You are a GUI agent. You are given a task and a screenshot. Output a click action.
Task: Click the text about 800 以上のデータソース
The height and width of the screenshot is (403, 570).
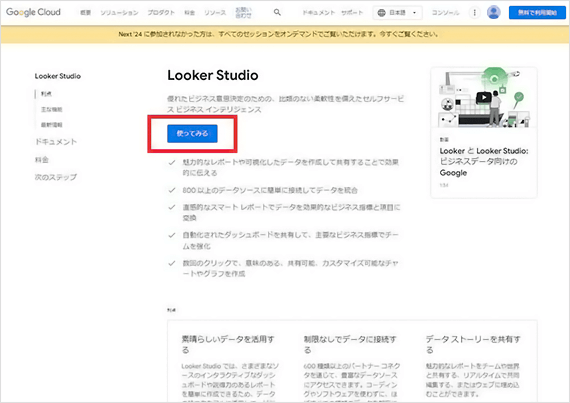coord(270,190)
